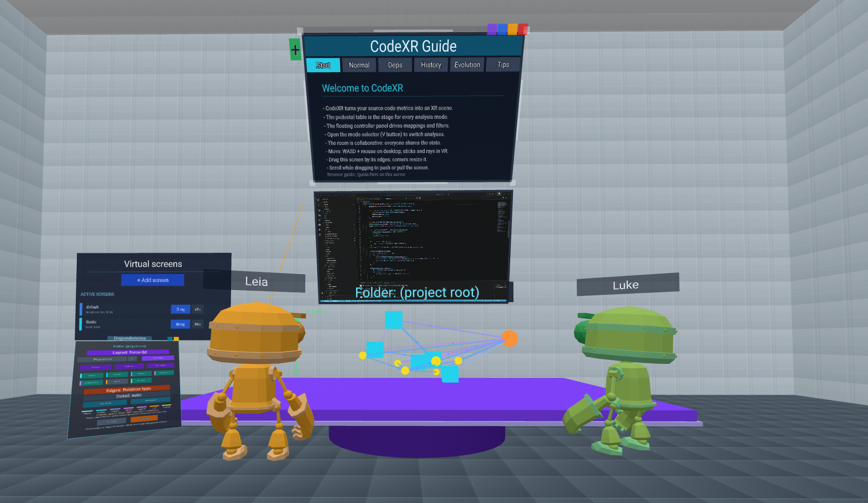Screen dimensions: 868x503
Task: Click the teal square beside the Dependencies header
Action: click(x=170, y=338)
